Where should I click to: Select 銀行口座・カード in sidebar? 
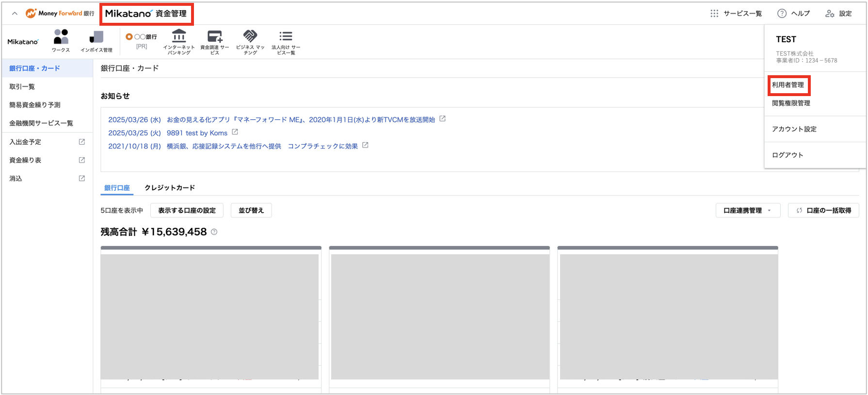click(48, 68)
